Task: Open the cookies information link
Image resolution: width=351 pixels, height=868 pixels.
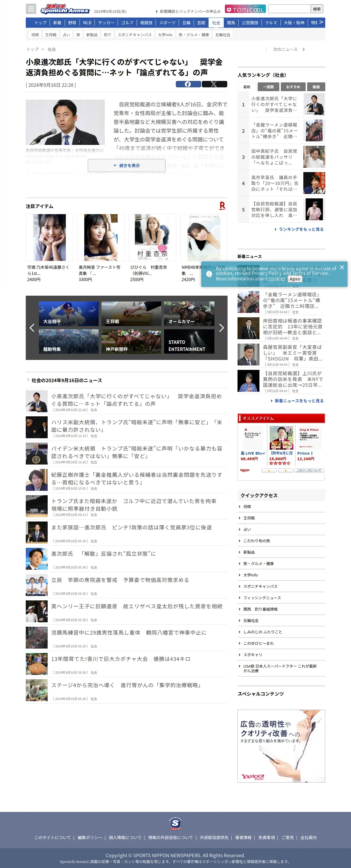Action: (x=277, y=279)
